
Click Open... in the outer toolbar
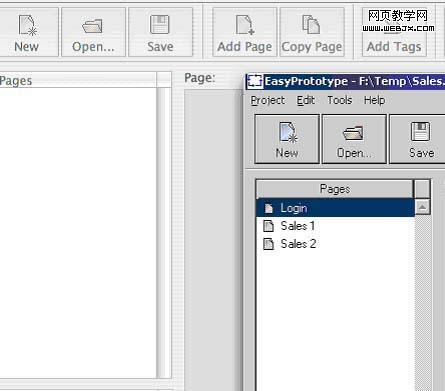click(93, 32)
